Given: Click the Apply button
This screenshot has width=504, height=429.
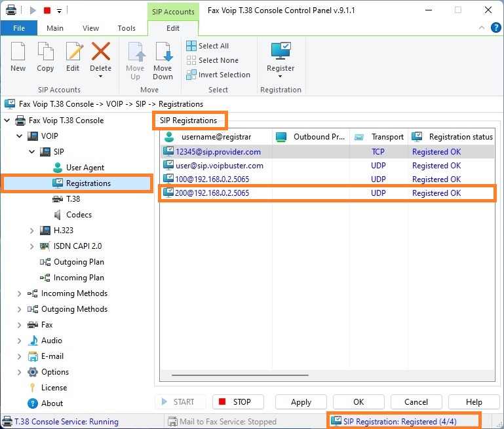Looking at the screenshot, I should 301,402.
